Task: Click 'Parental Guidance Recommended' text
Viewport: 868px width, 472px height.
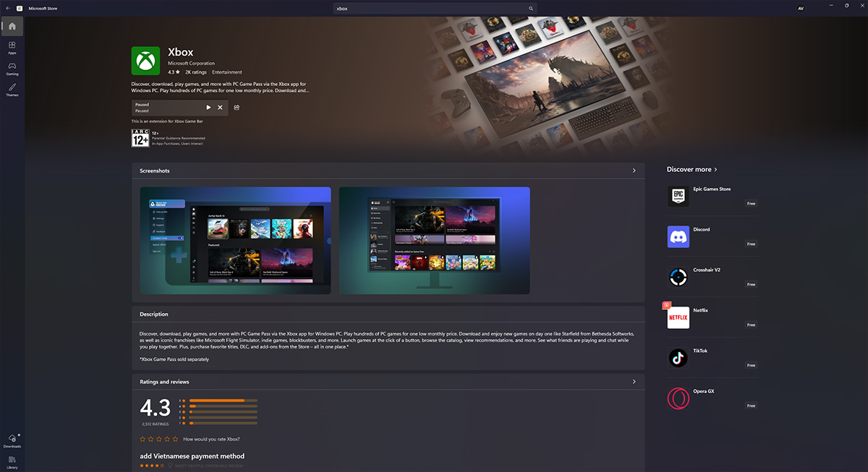Action: 179,138
